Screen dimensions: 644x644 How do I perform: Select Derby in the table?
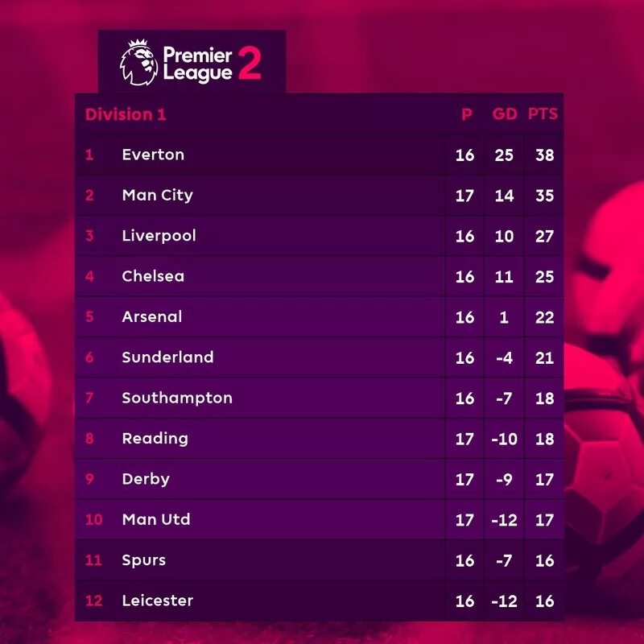146,479
